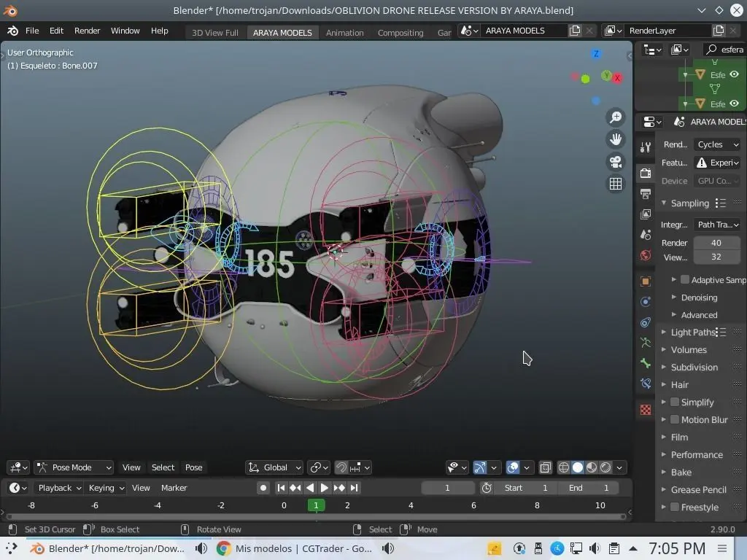
Task: Click the Render samples value field
Action: coord(716,243)
